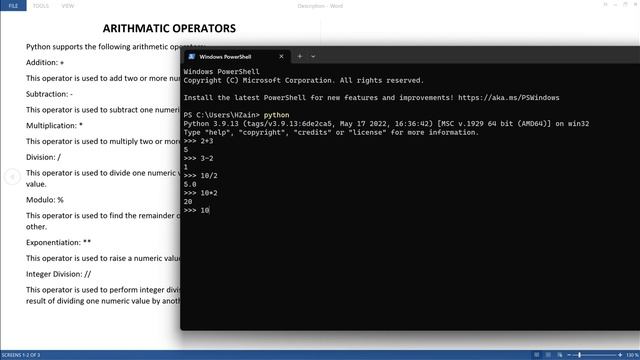The width and height of the screenshot is (640, 360).
Task: Click the '>>> 3-2' terminal line
Action: tap(198, 158)
